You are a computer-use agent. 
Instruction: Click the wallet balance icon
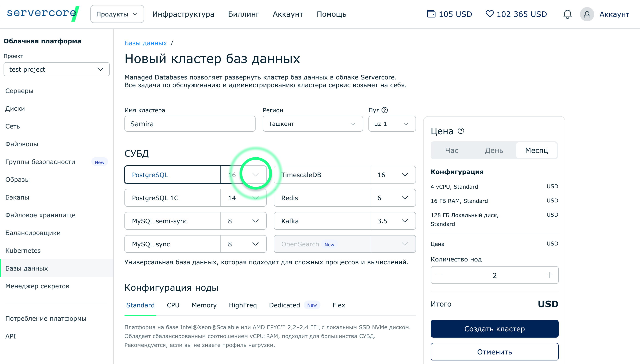[431, 14]
